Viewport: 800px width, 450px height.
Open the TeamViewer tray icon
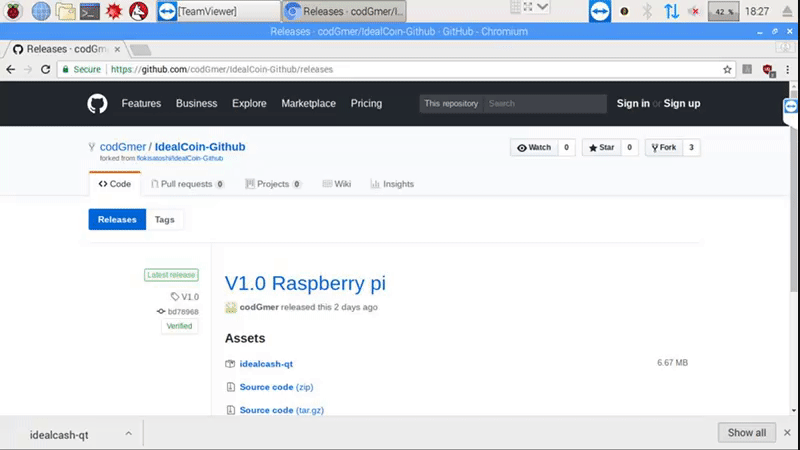599,11
